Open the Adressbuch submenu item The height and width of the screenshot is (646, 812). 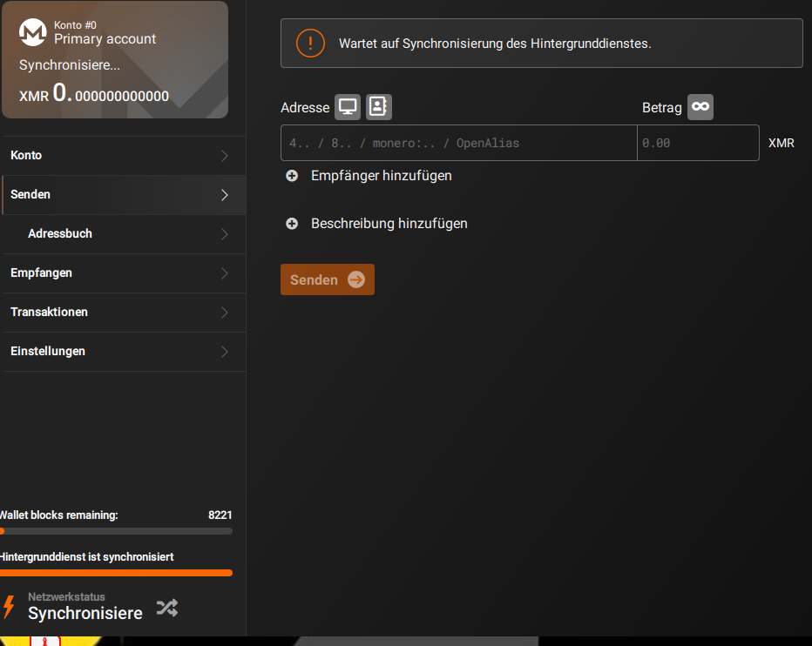tap(123, 234)
